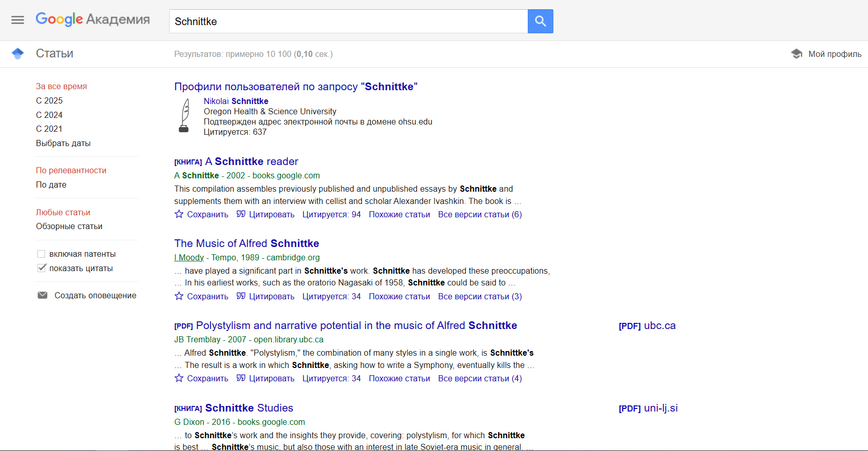Click the quote icon for the Polystylism result
Viewport: 868px width, 451px height.
click(241, 378)
